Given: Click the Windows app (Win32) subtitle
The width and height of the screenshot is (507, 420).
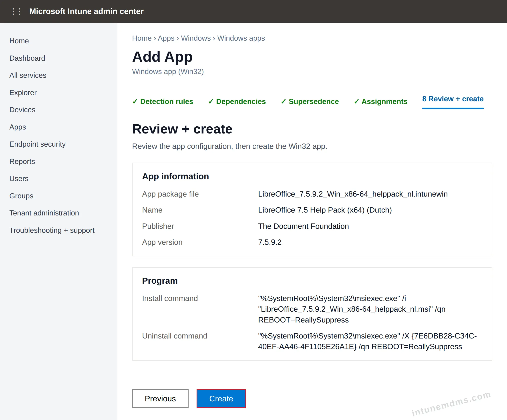Looking at the screenshot, I should [168, 72].
